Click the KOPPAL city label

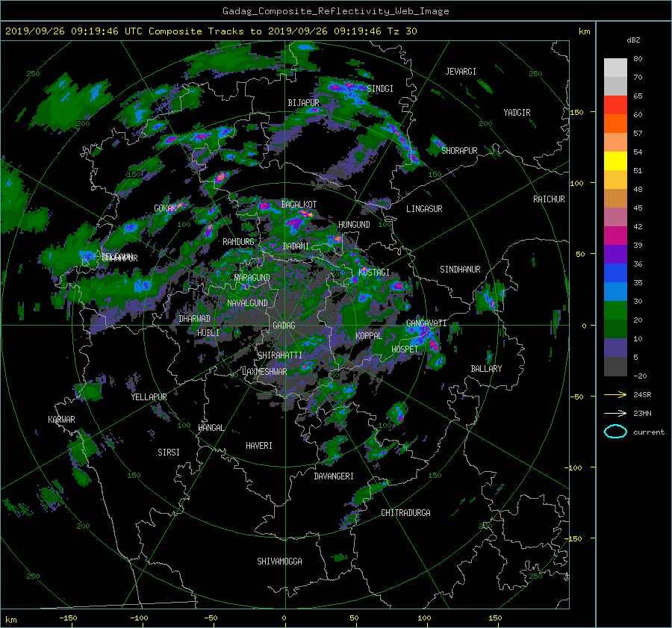[x=369, y=335]
